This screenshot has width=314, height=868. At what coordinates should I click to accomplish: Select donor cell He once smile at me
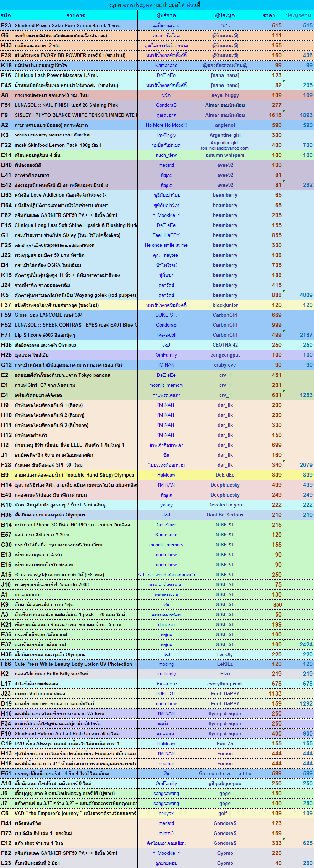[166, 245]
